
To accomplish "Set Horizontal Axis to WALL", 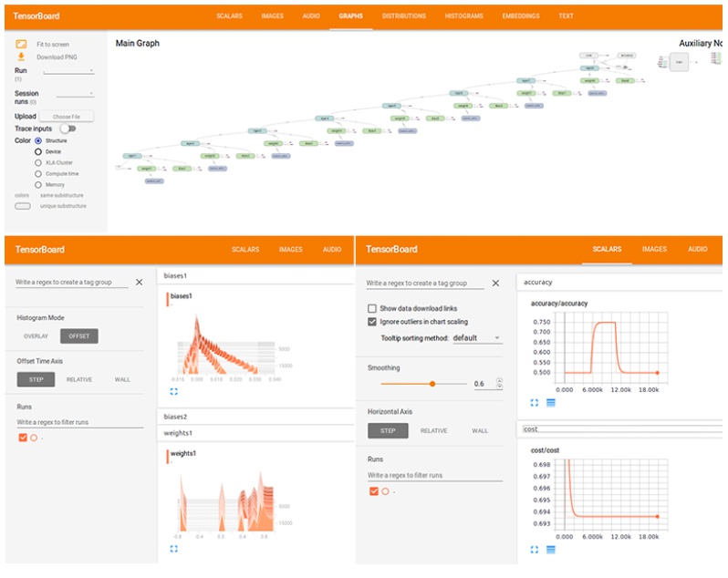I will point(480,430).
